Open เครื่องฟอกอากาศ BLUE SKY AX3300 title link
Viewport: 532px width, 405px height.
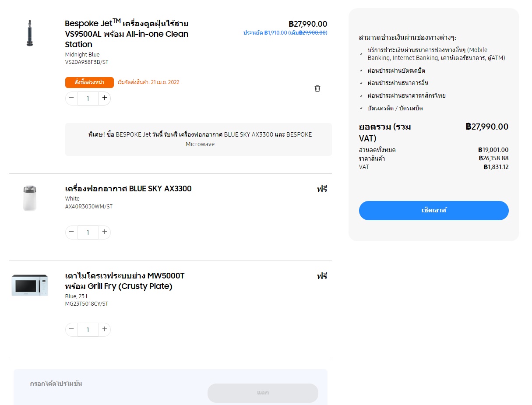click(x=128, y=189)
